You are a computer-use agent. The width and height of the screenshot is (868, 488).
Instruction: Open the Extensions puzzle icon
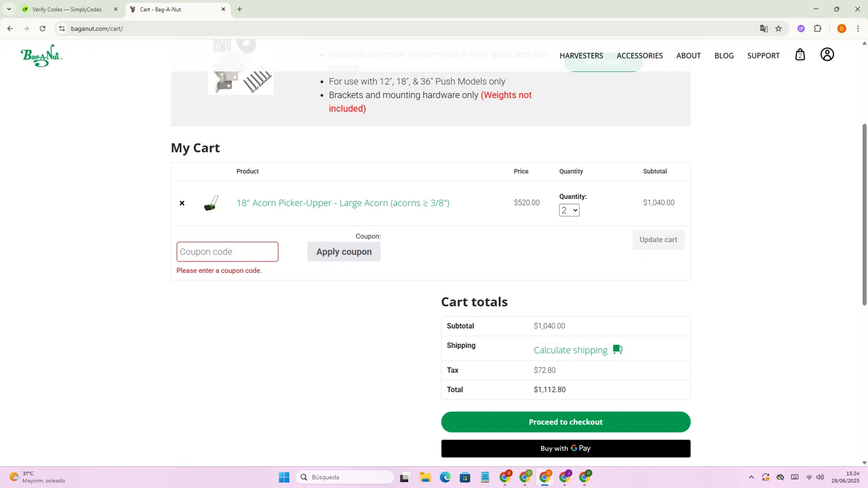click(818, 28)
